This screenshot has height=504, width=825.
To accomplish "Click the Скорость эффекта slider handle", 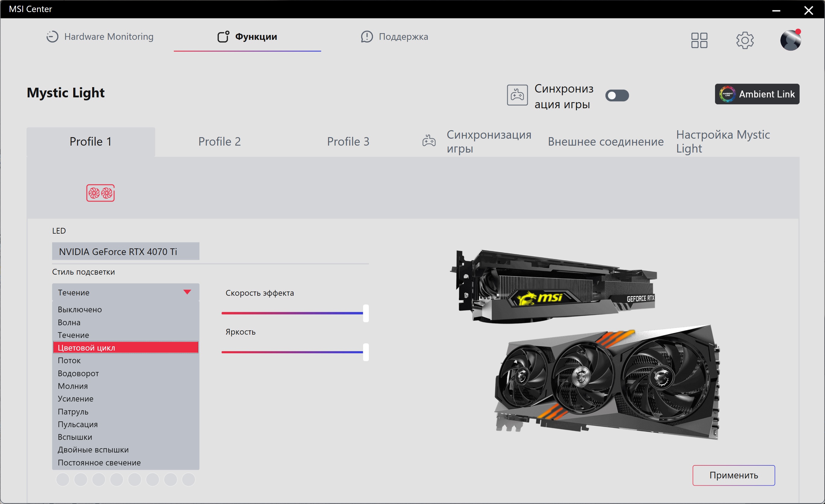I will [365, 313].
